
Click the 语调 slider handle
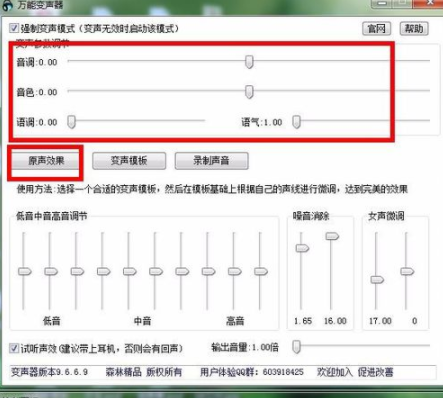(x=72, y=122)
